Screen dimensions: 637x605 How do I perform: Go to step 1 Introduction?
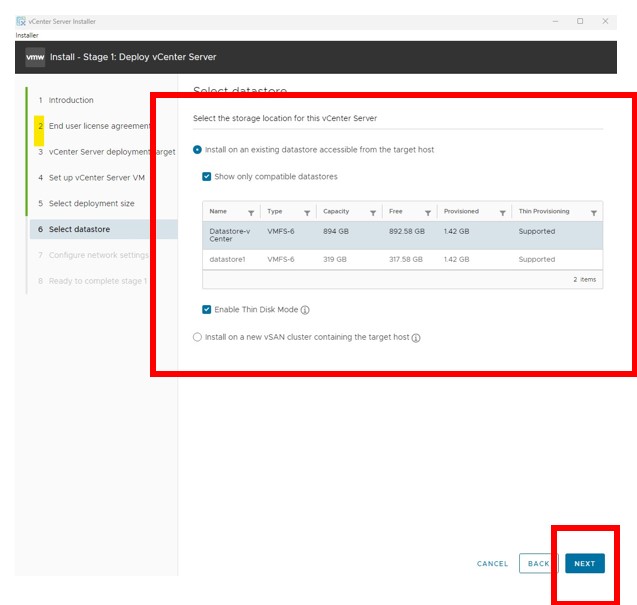tap(71, 100)
